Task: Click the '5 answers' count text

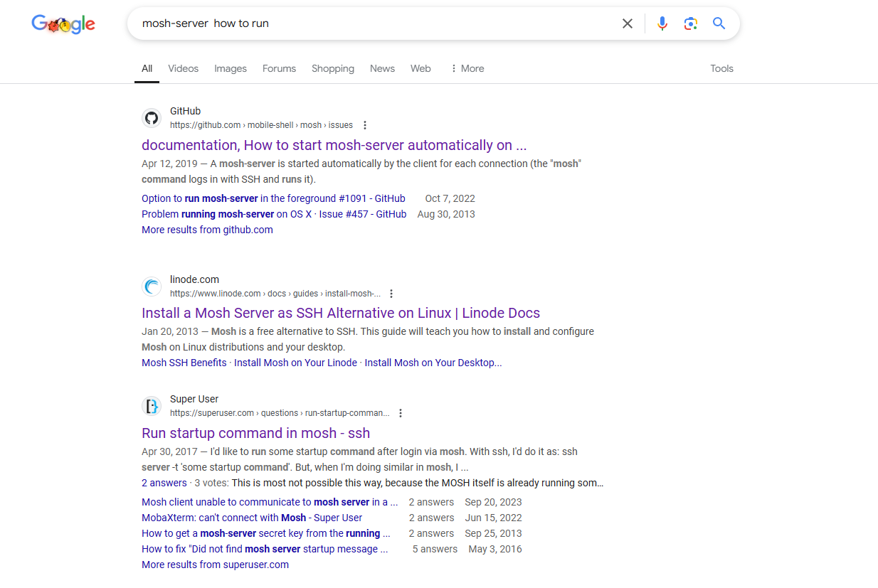Action: pos(435,549)
